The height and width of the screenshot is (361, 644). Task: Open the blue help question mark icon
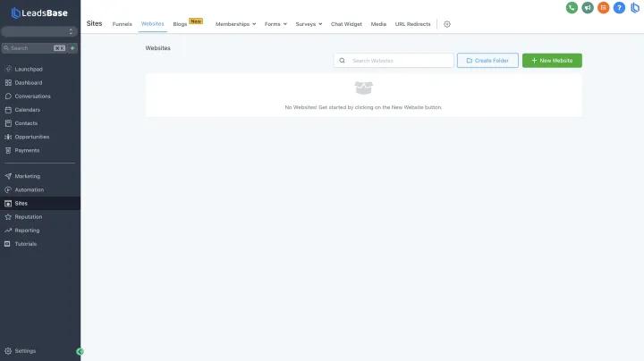619,8
